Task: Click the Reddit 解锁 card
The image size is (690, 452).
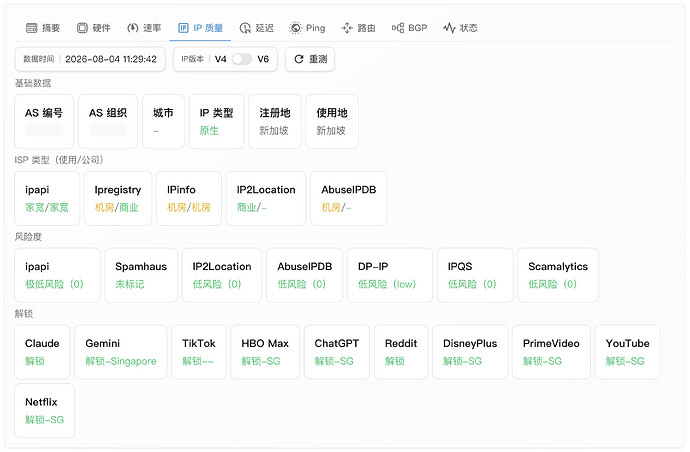Action: pos(401,352)
